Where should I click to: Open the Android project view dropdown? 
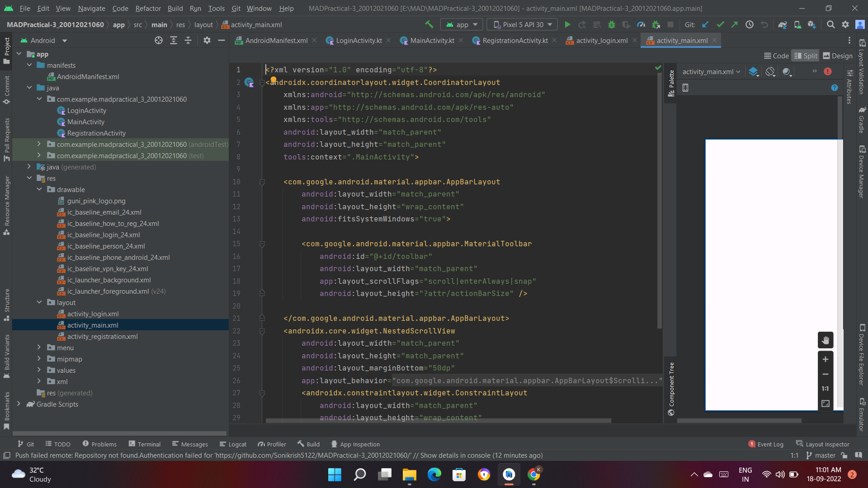tap(43, 40)
